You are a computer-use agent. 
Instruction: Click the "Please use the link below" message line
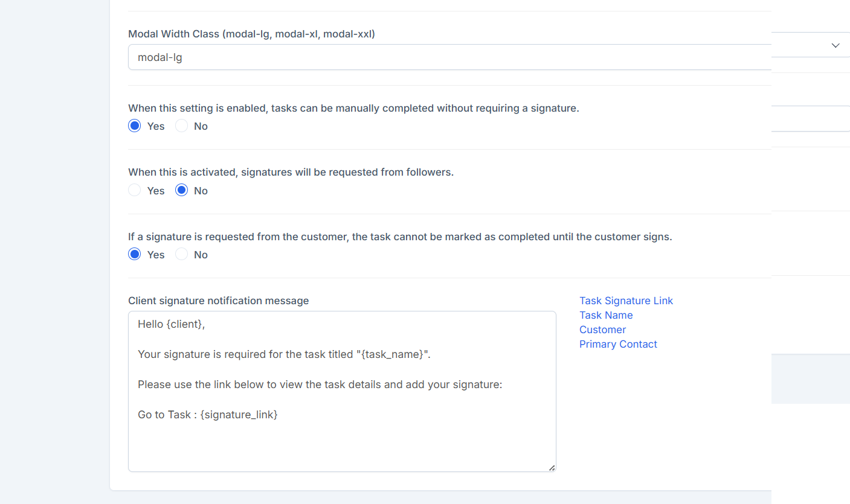[320, 384]
